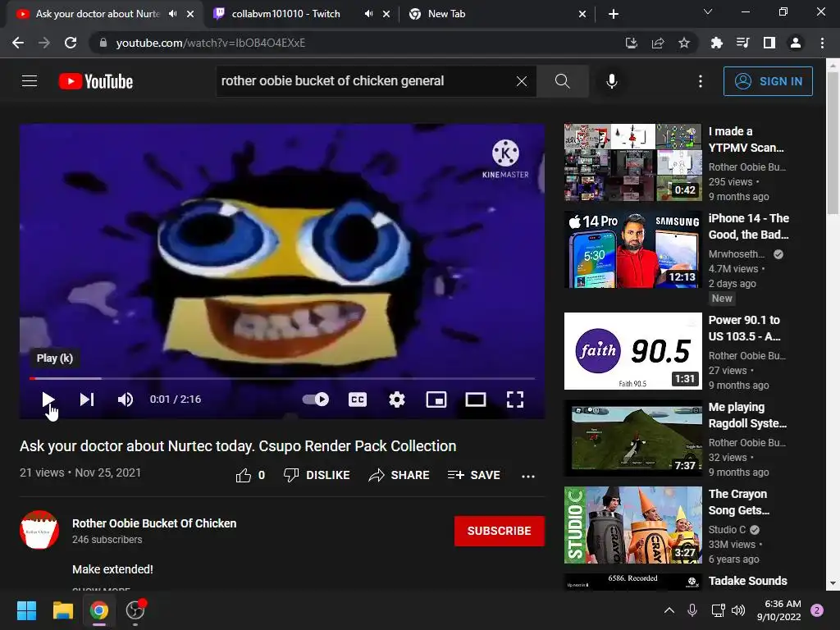This screenshot has width=840, height=630.
Task: Open media controls icon
Action: click(x=742, y=43)
